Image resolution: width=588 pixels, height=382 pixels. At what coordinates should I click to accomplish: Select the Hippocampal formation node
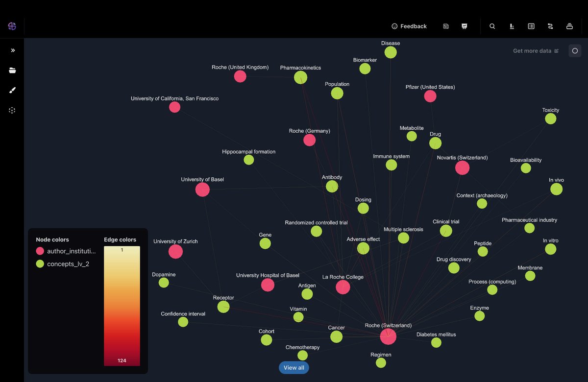249,160
